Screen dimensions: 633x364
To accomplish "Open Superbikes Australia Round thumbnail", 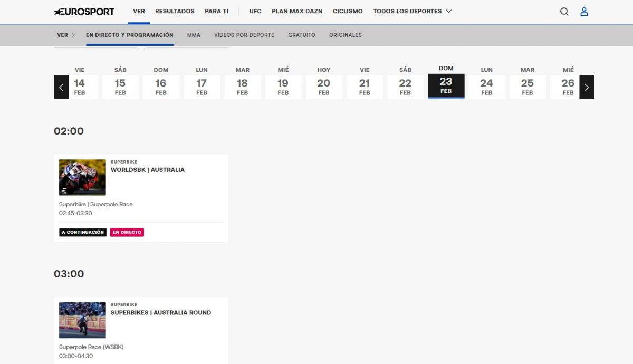I will pos(82,320).
